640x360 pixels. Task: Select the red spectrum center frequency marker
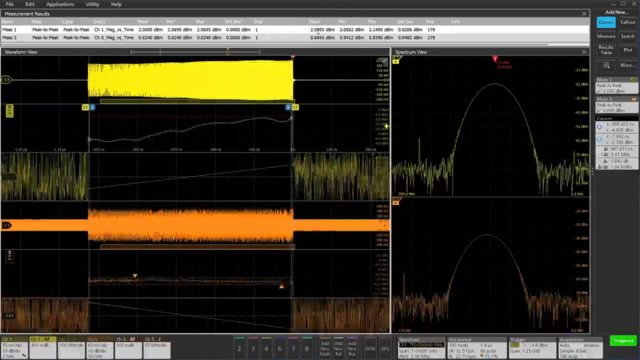coord(495,59)
